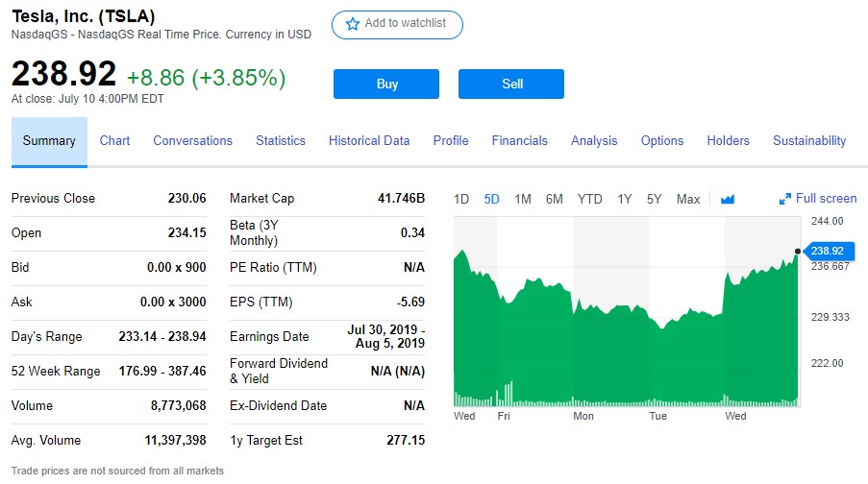
Task: Click the Ask value 0.00 x 3000
Action: point(173,302)
